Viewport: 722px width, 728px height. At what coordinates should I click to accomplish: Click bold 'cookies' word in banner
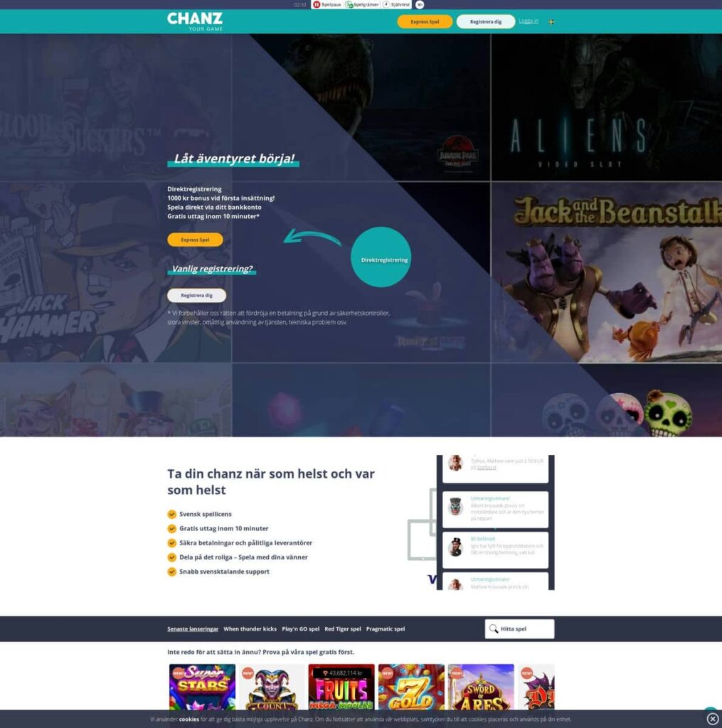[189, 719]
